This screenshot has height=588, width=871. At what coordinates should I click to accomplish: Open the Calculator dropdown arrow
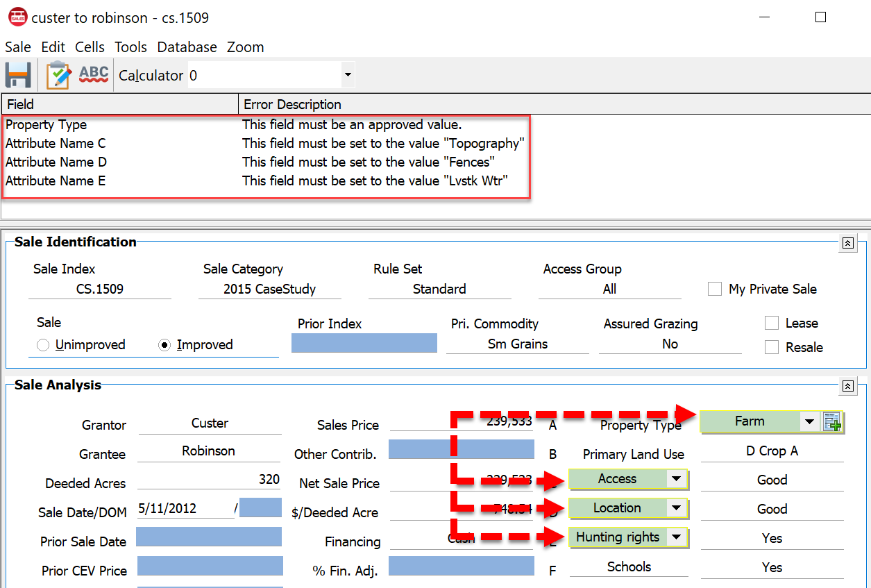348,75
